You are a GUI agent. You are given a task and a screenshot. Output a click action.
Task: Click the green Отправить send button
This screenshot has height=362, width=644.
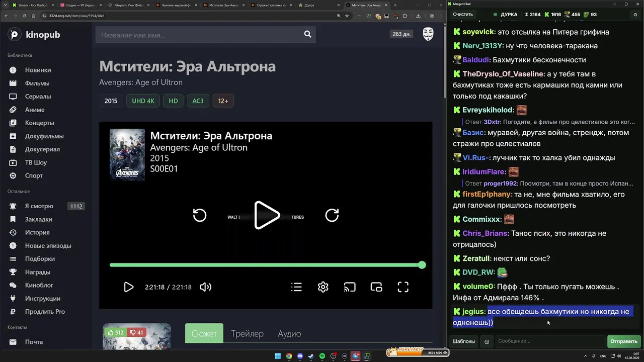624,341
